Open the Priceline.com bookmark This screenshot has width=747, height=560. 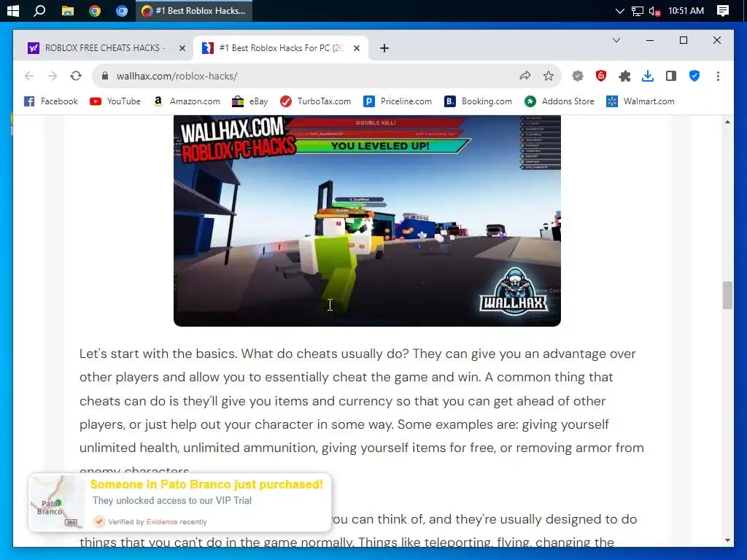[398, 101]
